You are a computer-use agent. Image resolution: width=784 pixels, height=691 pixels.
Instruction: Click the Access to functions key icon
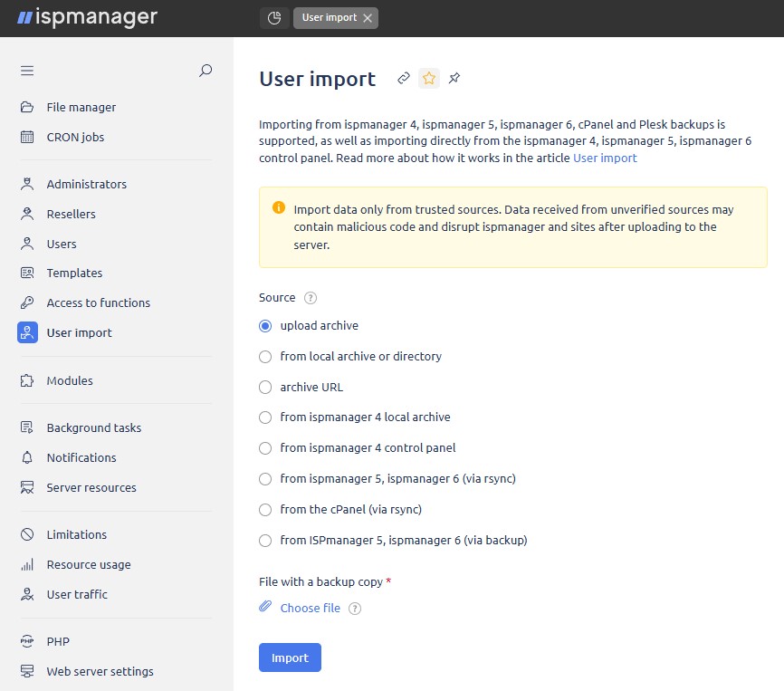[x=27, y=302]
